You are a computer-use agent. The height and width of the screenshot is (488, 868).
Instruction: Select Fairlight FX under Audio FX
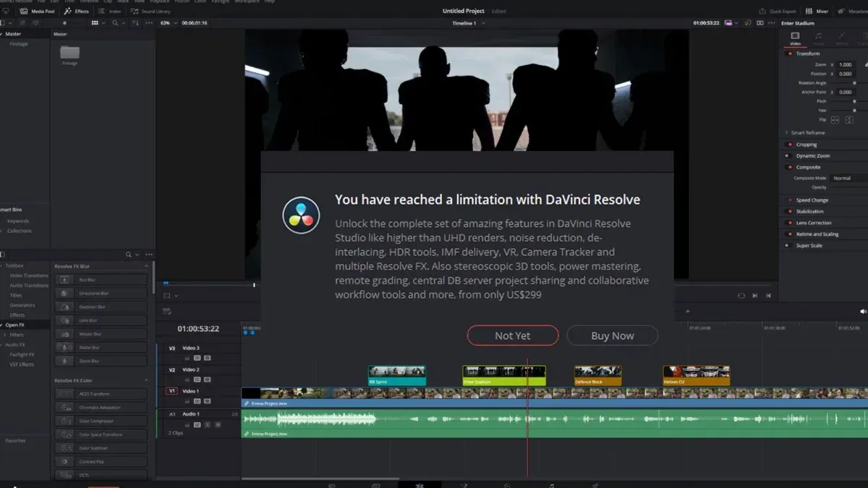[x=22, y=354]
